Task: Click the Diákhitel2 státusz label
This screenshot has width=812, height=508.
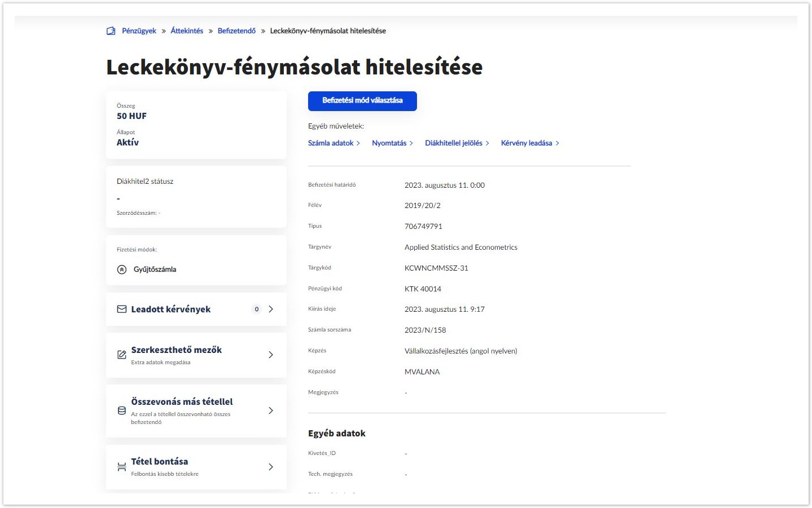Action: (145, 182)
